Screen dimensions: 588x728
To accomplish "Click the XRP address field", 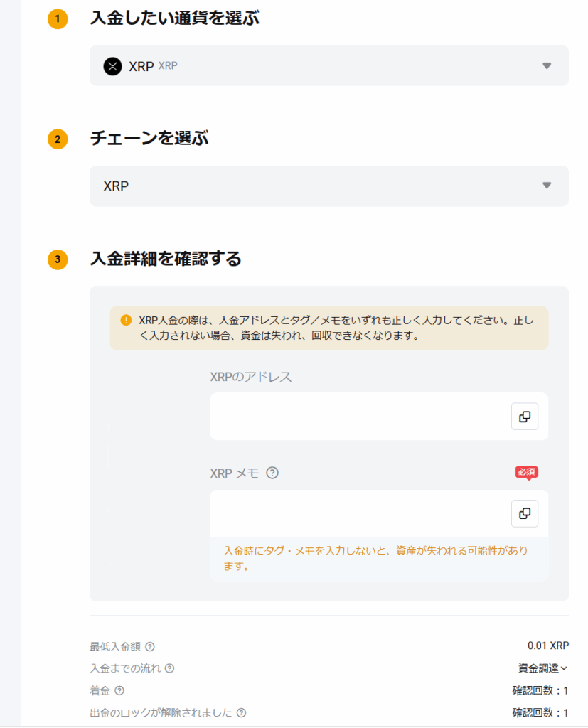I will [x=360, y=417].
